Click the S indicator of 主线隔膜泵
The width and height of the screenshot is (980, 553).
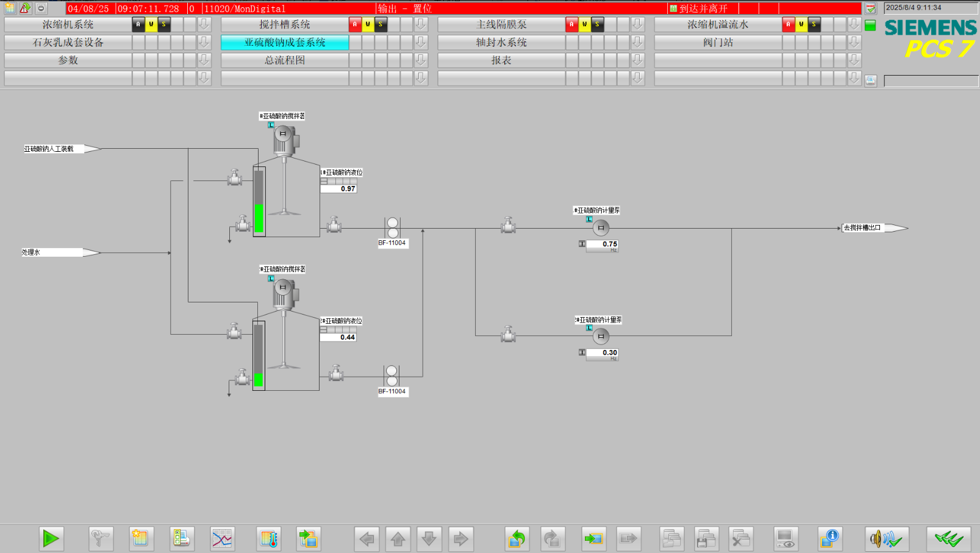tap(597, 24)
